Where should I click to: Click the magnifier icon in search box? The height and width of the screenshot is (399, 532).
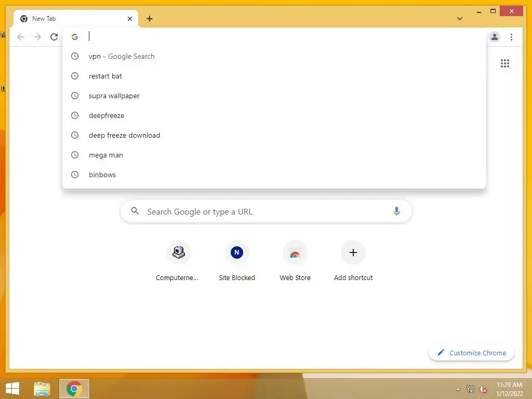[x=135, y=211]
